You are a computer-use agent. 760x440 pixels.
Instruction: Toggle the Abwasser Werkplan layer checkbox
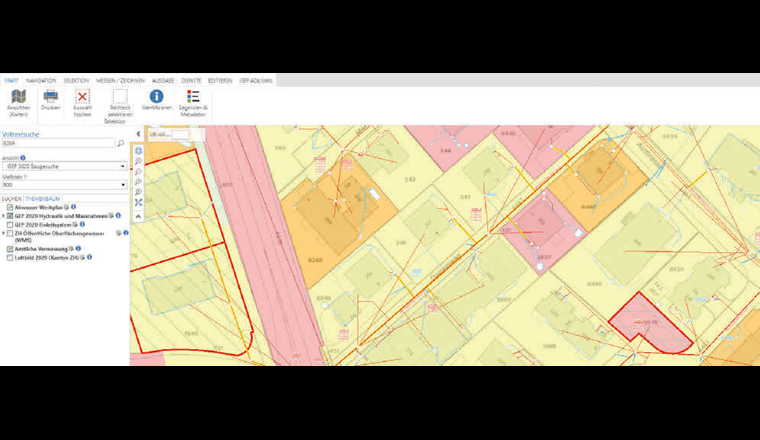(10, 207)
